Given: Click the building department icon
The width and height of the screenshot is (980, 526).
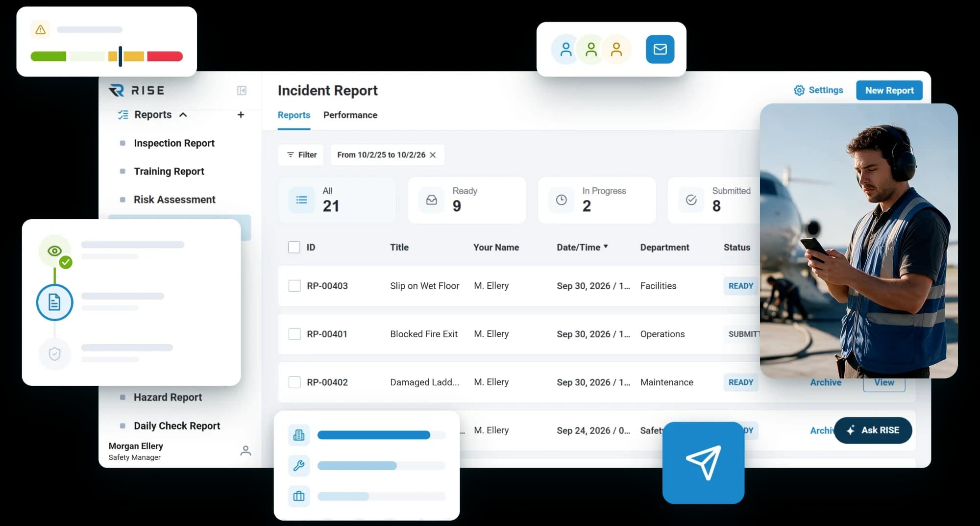Looking at the screenshot, I should [299, 435].
